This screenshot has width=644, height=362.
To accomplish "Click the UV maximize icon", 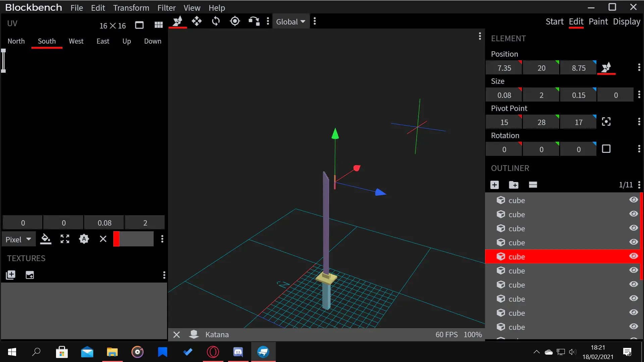I will tap(65, 239).
